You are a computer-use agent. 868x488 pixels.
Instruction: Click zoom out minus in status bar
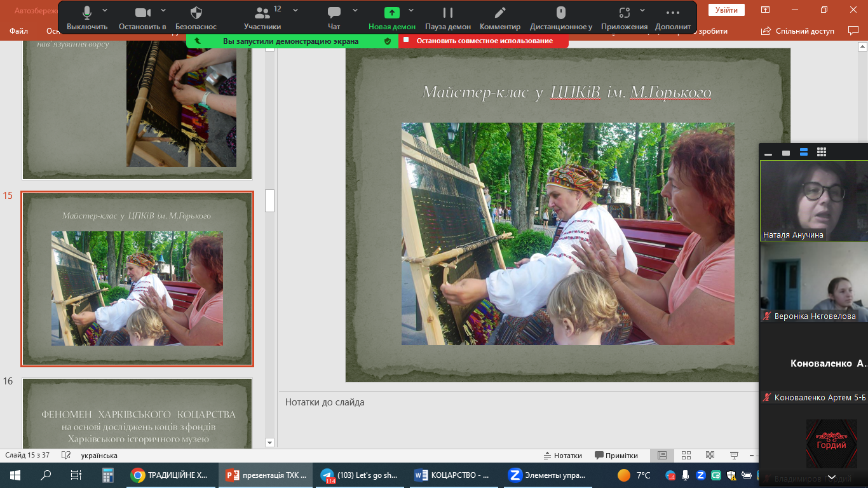tap(752, 456)
